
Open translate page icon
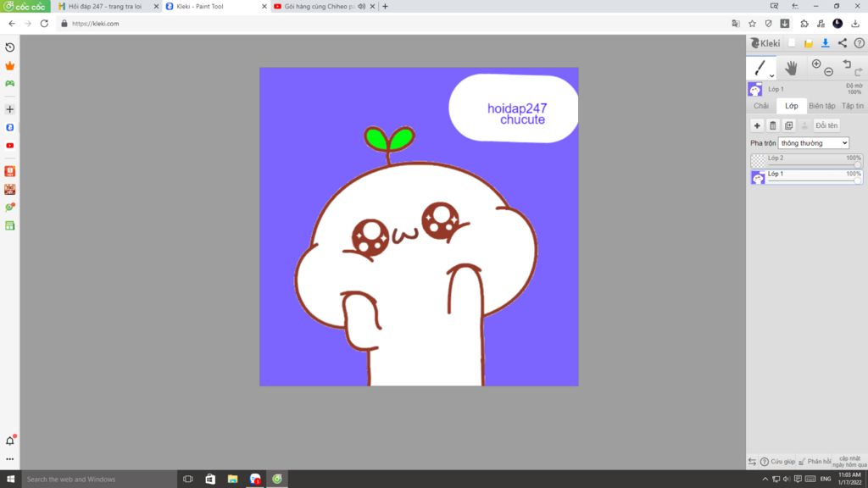(736, 24)
